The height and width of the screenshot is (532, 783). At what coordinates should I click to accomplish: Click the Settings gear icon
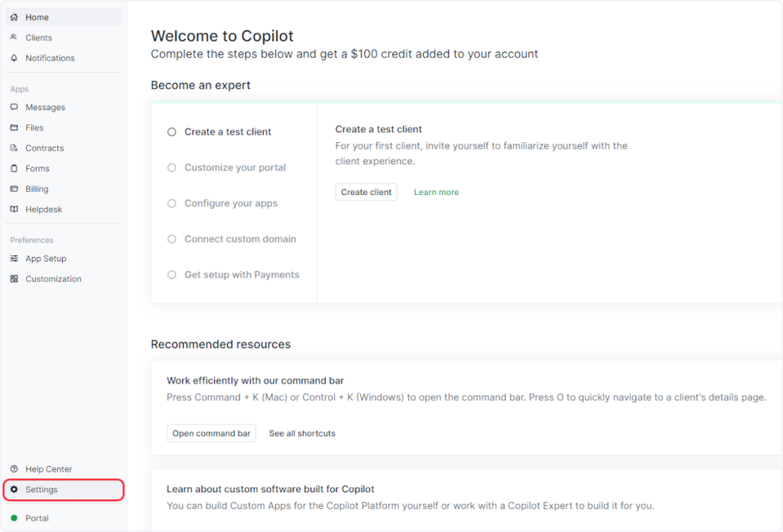[x=14, y=489]
